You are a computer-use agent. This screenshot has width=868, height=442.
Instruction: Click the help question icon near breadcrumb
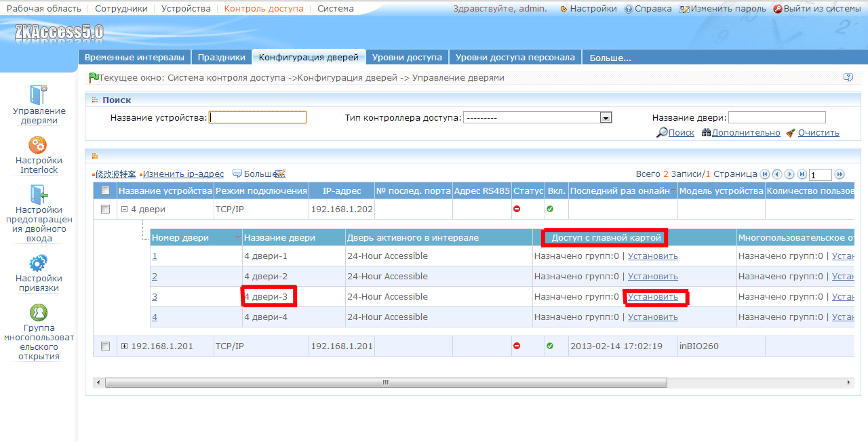click(848, 77)
